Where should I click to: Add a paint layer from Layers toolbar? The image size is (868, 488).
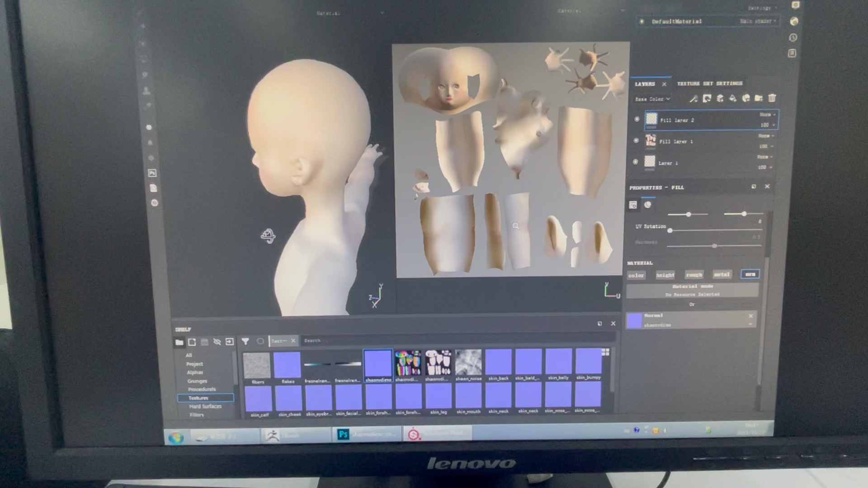720,98
